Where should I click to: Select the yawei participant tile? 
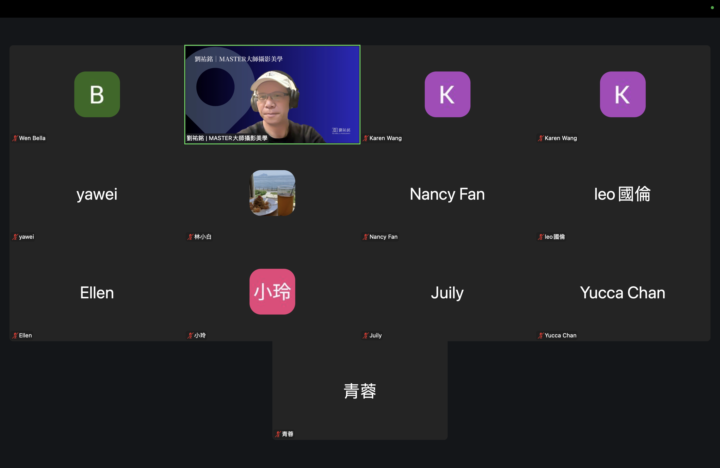(97, 193)
